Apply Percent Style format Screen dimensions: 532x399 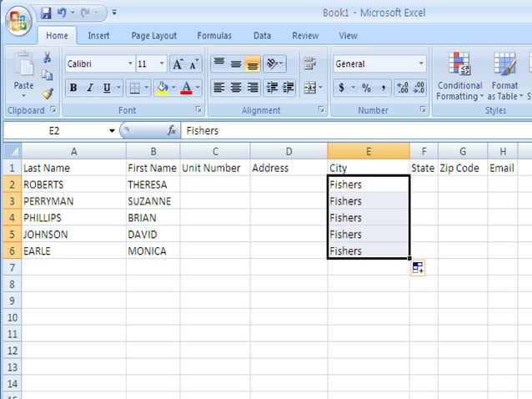click(366, 88)
